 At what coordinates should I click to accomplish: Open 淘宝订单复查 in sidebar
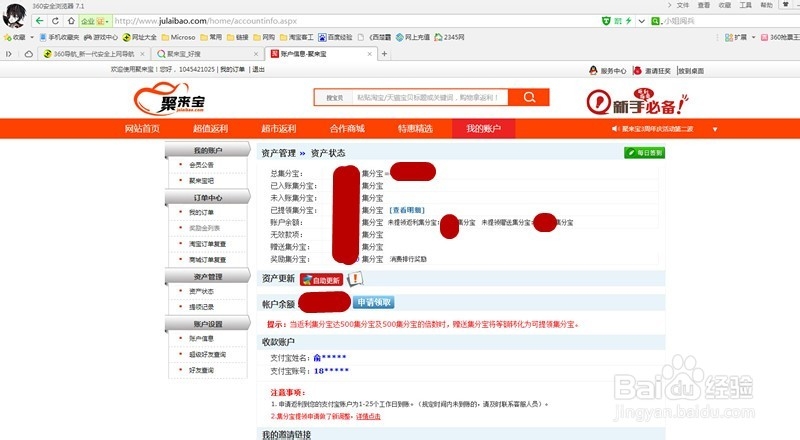(x=208, y=244)
